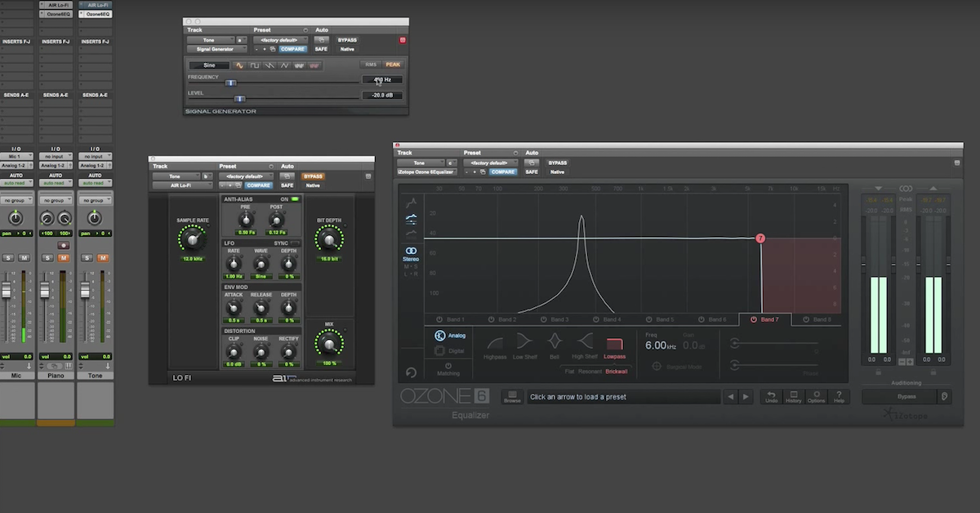Open auto read mode on Tone track
Viewport: 980px width, 513px height.
94,184
